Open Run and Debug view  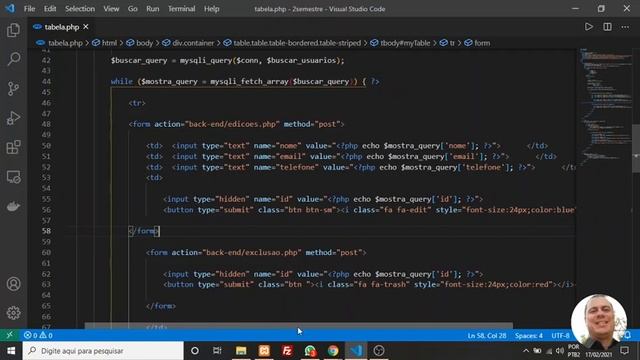13,118
